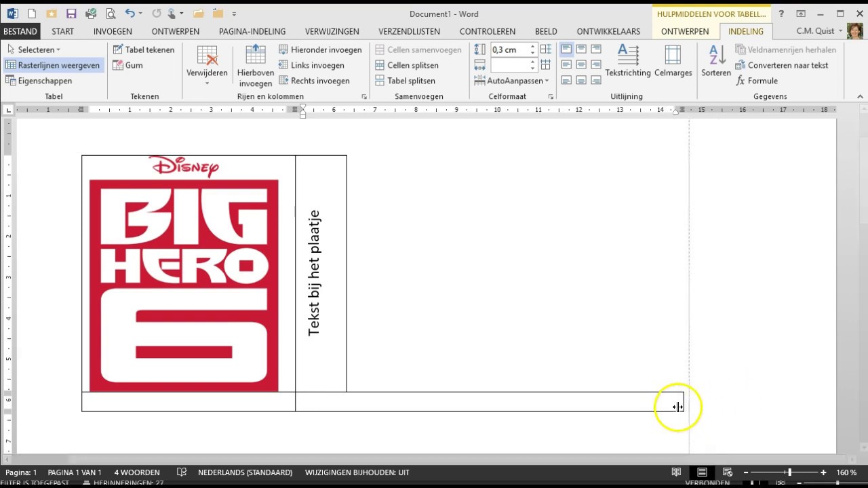The height and width of the screenshot is (488, 868).
Task: Insert a Formule
Action: [x=757, y=81]
